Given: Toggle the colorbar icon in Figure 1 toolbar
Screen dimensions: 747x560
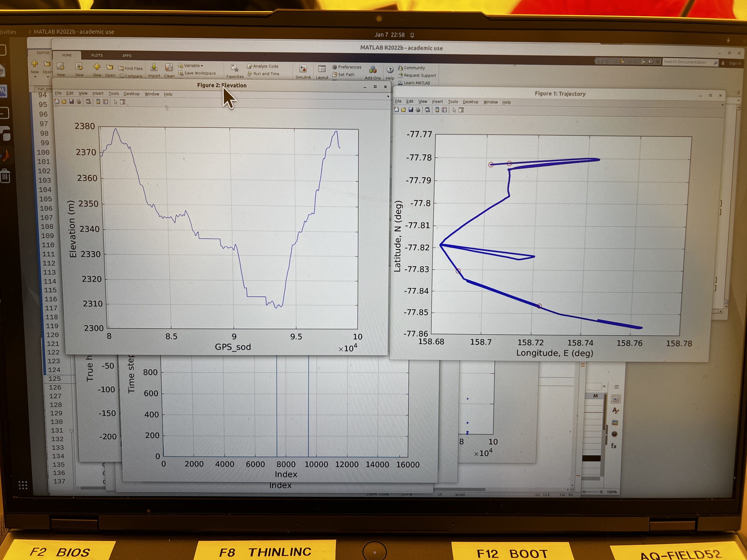Looking at the screenshot, I should (437, 110).
